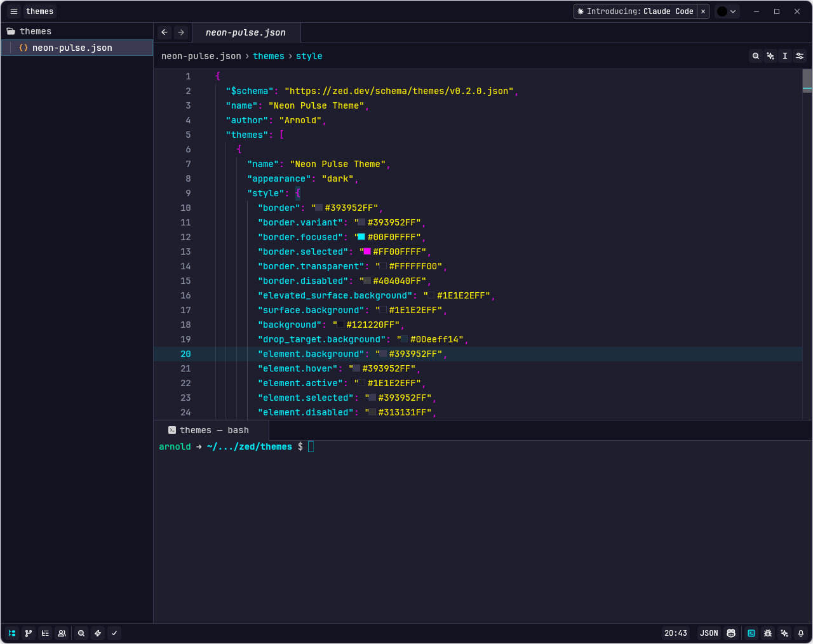The height and width of the screenshot is (644, 813).
Task: Go forward using the right arrow
Action: [181, 32]
